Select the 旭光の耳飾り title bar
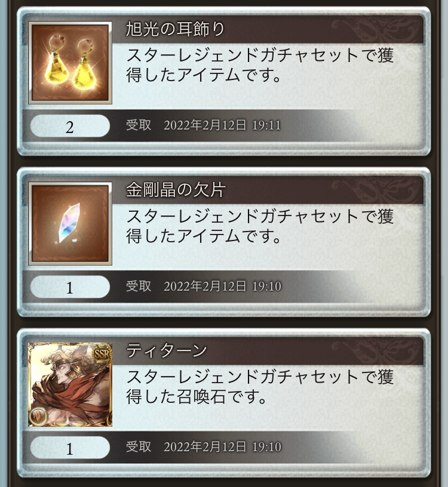 268,29
